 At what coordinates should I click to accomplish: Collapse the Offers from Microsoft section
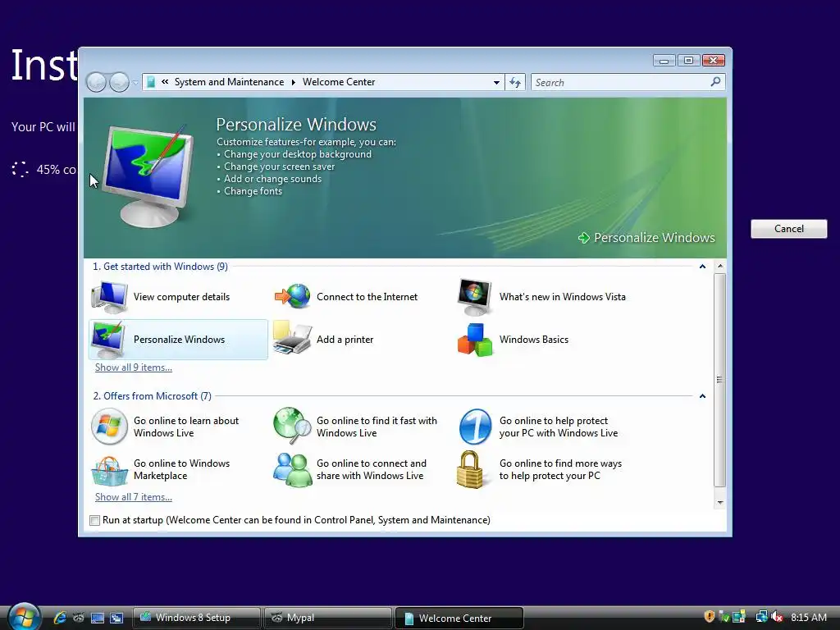[702, 396]
